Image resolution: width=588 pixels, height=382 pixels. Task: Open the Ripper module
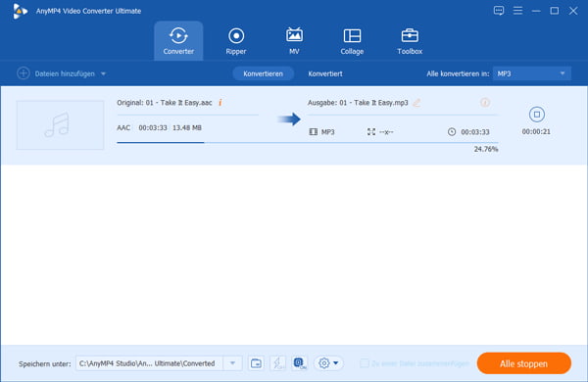(x=236, y=41)
